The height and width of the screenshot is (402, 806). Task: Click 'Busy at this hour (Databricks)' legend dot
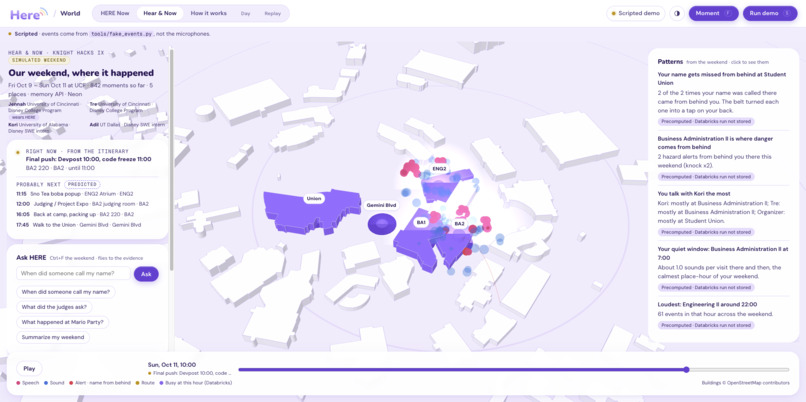tap(161, 383)
